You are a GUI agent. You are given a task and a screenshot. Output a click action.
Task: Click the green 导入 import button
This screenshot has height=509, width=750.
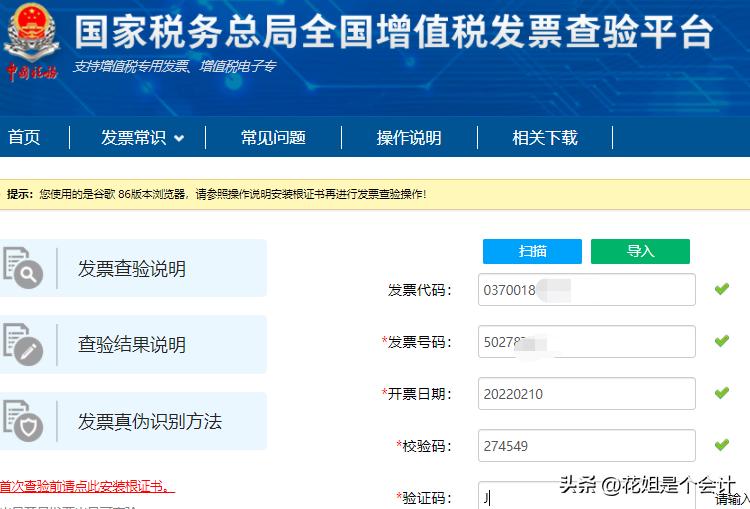click(x=640, y=251)
